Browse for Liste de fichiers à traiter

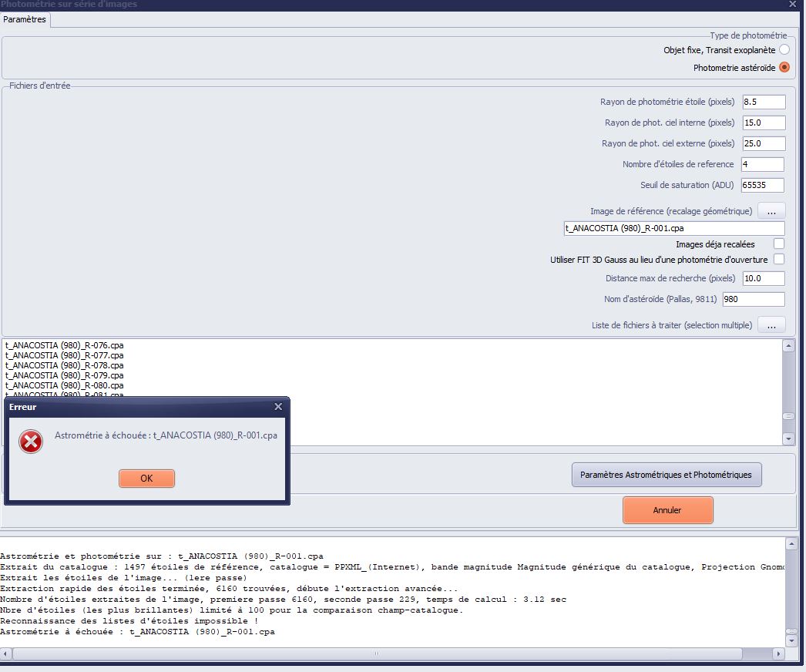point(771,325)
